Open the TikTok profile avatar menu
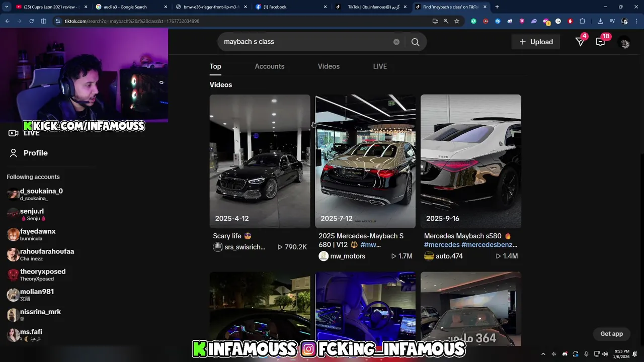The image size is (644, 362). tap(625, 43)
